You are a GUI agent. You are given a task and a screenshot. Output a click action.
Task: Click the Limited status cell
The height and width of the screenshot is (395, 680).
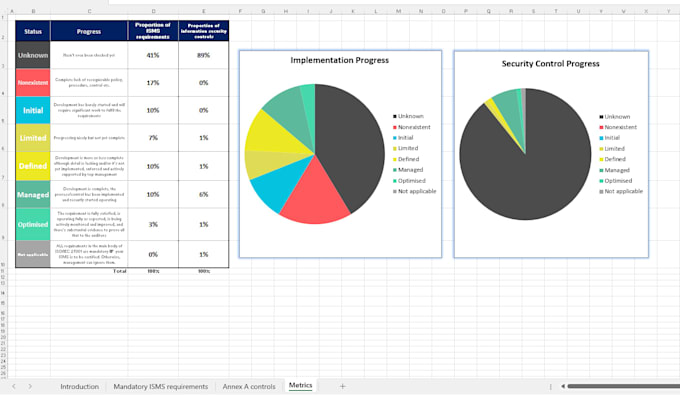click(x=33, y=138)
